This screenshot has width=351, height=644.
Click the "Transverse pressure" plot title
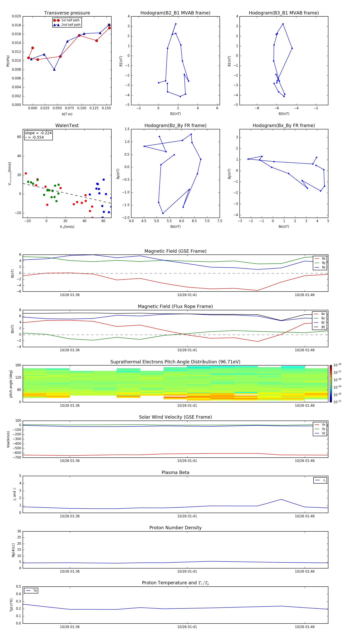tap(67, 13)
